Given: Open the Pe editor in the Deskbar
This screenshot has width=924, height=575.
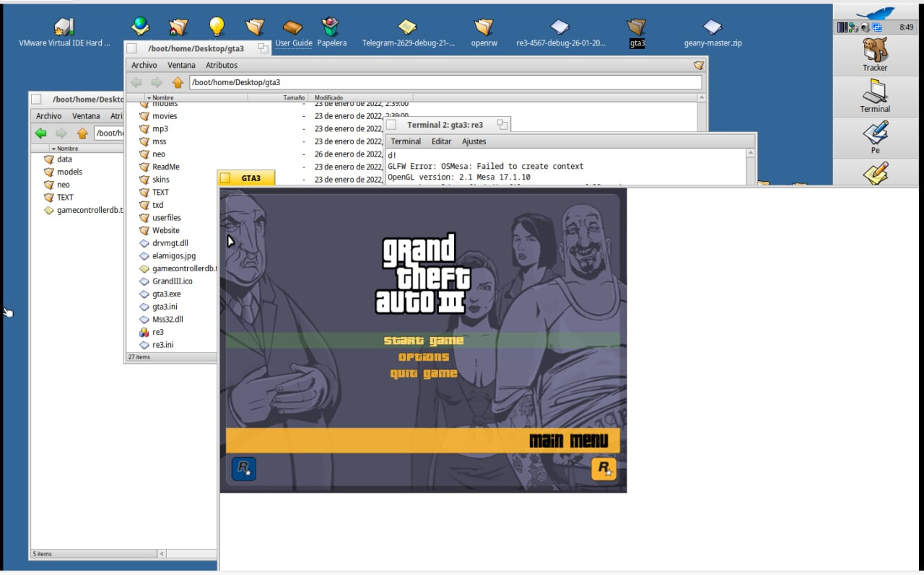Looking at the screenshot, I should coord(875,137).
